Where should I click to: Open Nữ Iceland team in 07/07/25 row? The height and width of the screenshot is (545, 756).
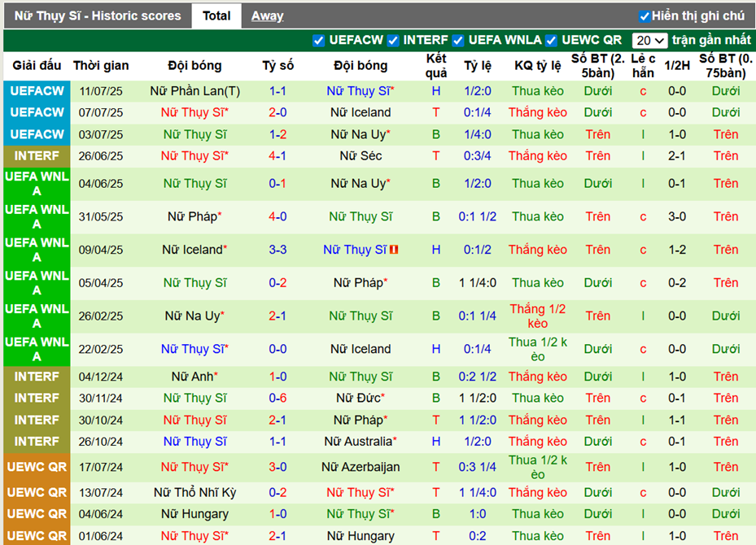click(x=361, y=113)
